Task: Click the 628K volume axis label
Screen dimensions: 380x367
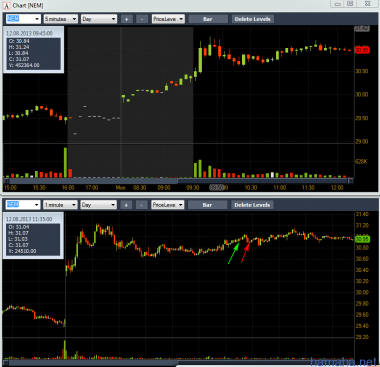Action: (361, 162)
